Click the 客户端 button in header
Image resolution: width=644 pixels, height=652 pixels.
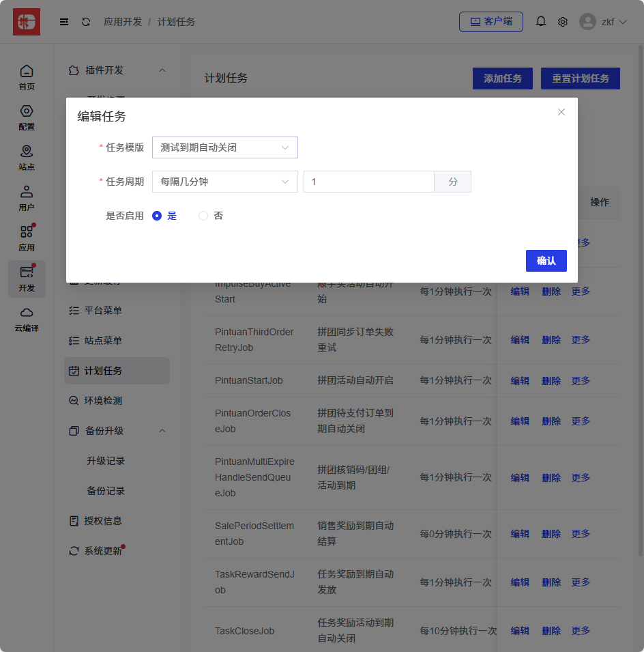pos(491,22)
